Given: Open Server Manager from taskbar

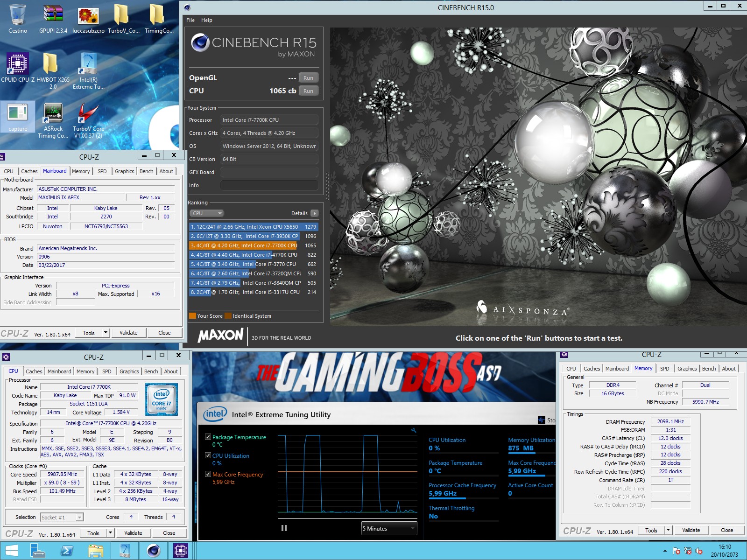Looking at the screenshot, I should (x=37, y=551).
